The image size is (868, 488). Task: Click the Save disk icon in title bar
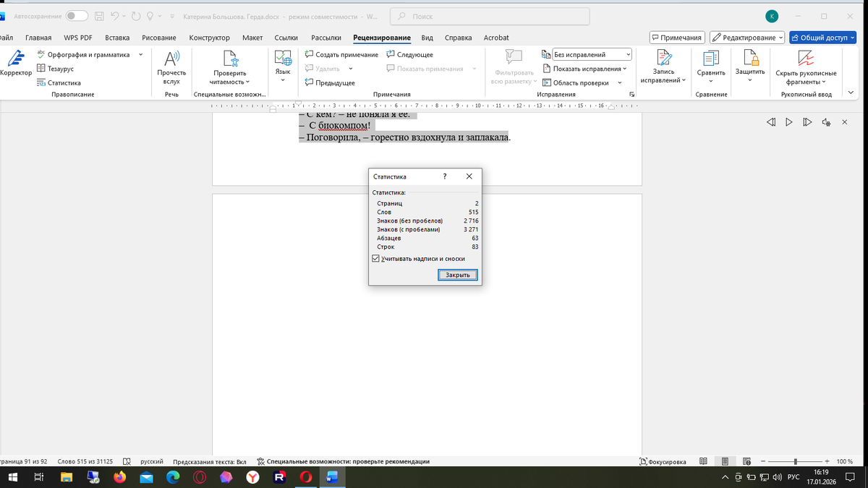click(100, 16)
